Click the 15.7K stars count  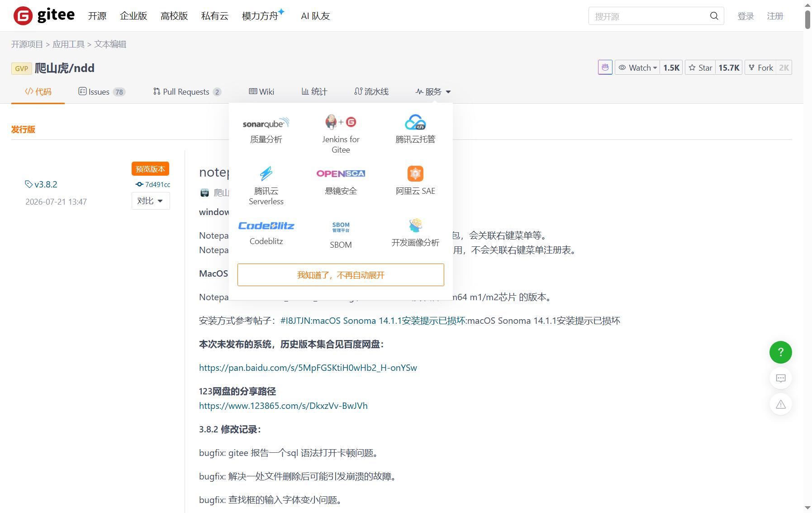(x=729, y=67)
